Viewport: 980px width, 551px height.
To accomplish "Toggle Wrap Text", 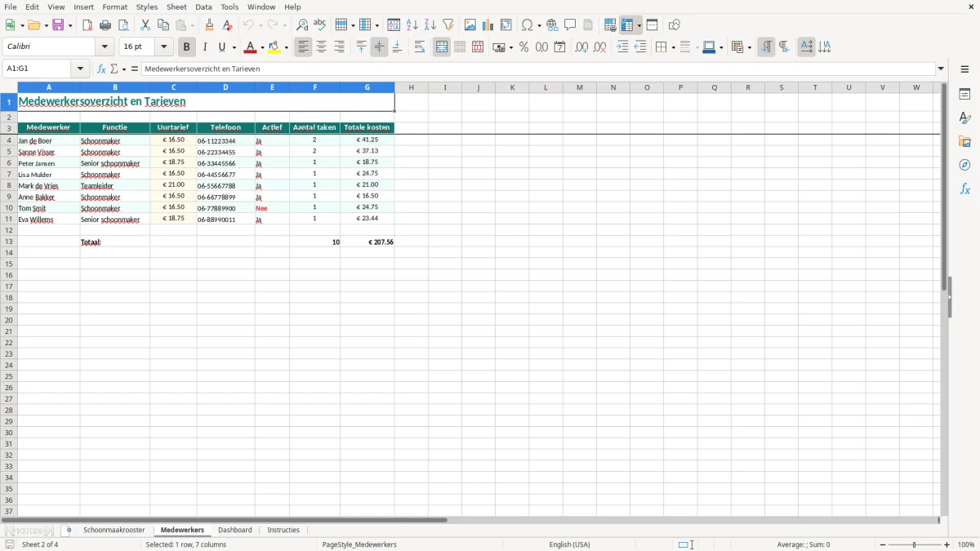I will [420, 47].
